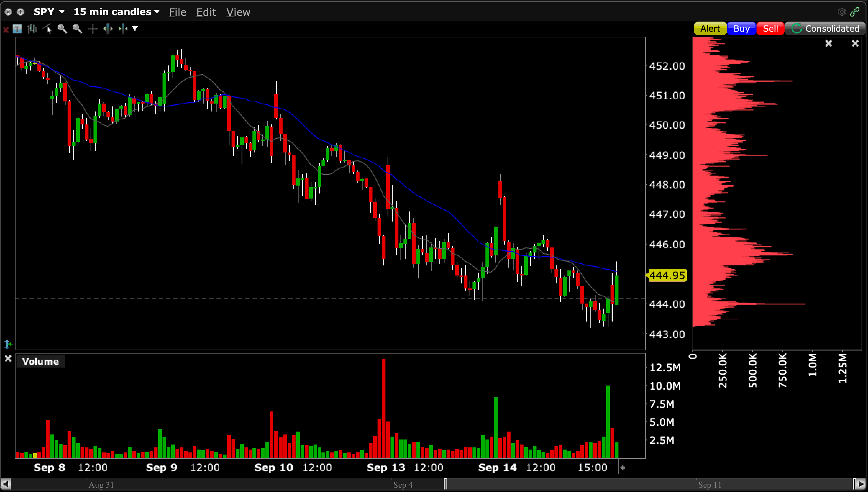The width and height of the screenshot is (868, 492).
Task: Close the Volume sub-panel
Action: tap(8, 359)
